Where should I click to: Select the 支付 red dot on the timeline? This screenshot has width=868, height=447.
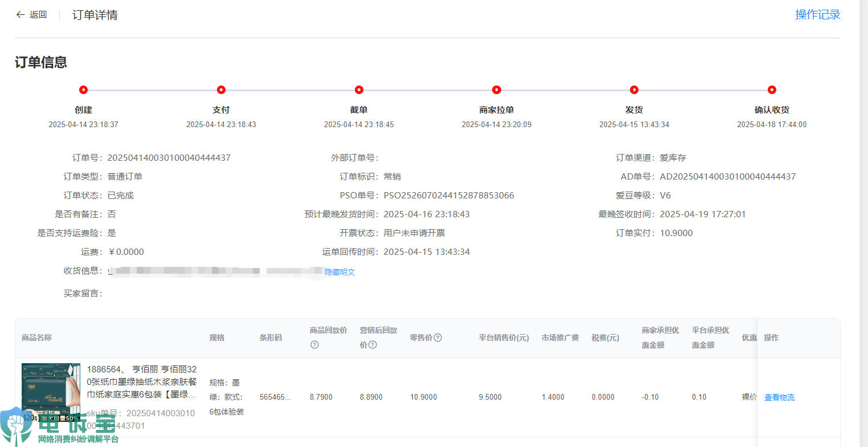click(x=221, y=90)
